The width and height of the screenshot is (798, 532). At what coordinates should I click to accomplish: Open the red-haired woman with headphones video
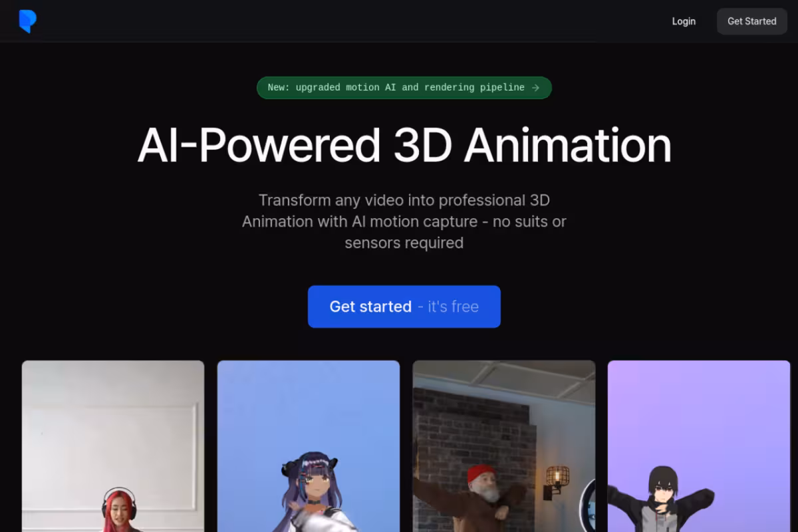113,446
